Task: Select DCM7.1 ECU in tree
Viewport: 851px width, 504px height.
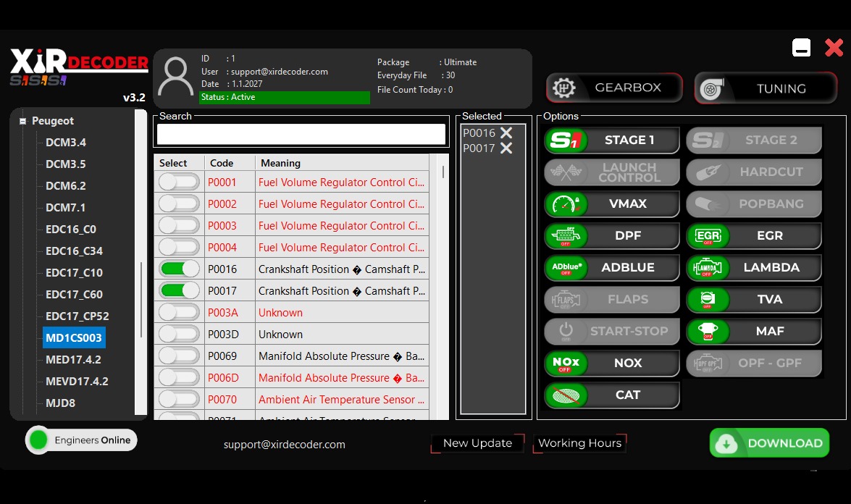Action: [66, 207]
